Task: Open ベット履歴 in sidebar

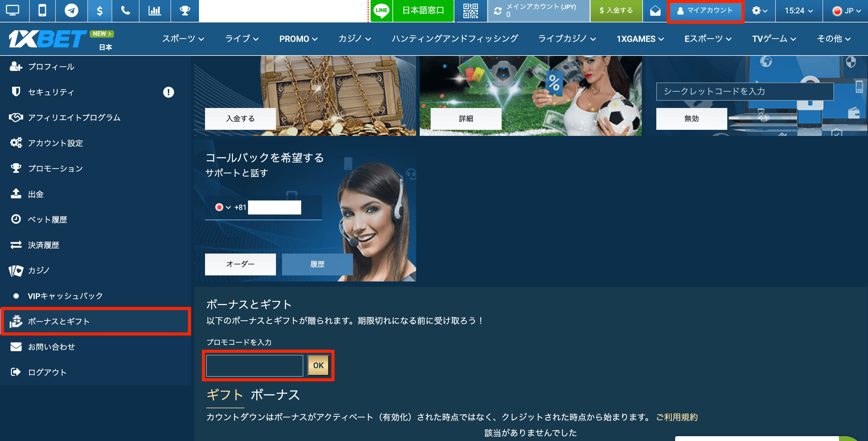Action: tap(95, 220)
